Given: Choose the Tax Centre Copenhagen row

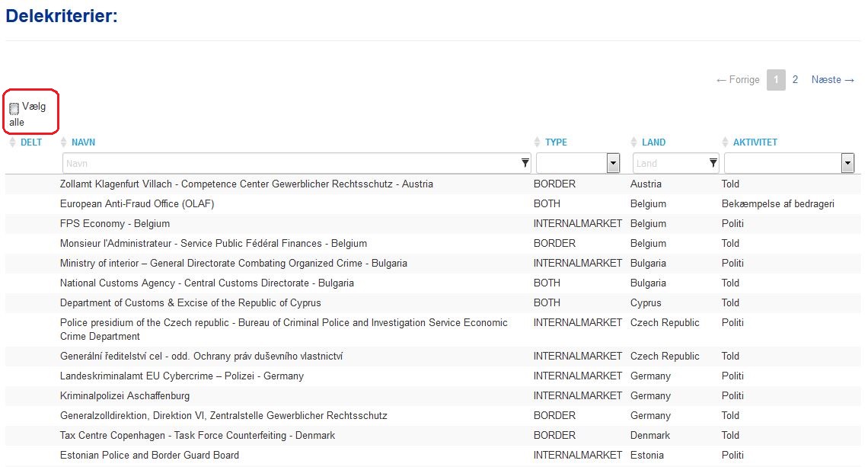Looking at the screenshot, I should [x=197, y=436].
